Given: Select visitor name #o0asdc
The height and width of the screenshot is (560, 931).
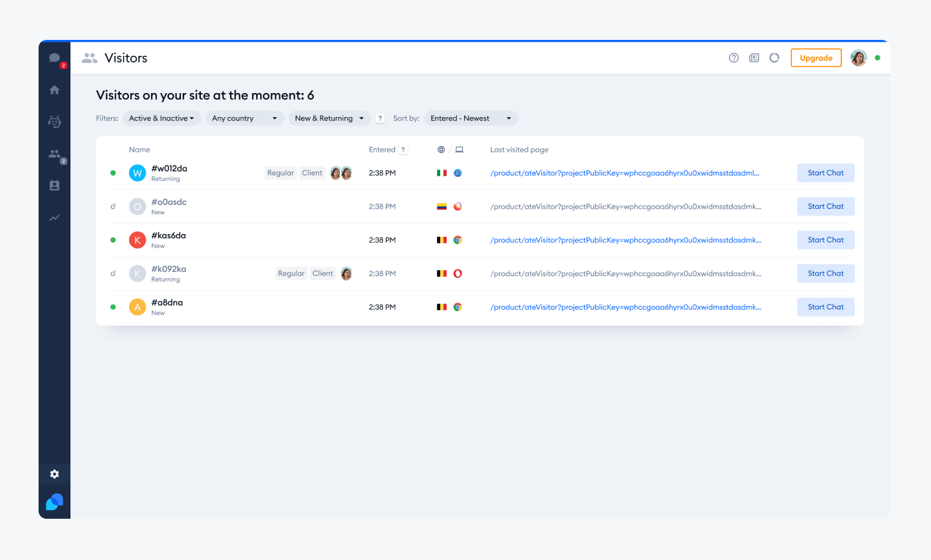Looking at the screenshot, I should click(x=169, y=202).
